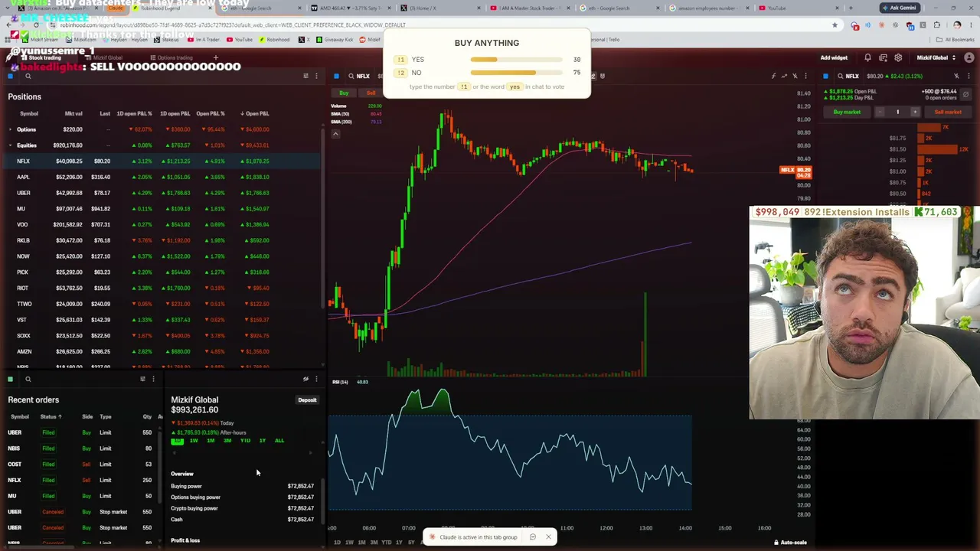This screenshot has height=551, width=980.
Task: Click the Profit & loss section heading
Action: (x=185, y=540)
